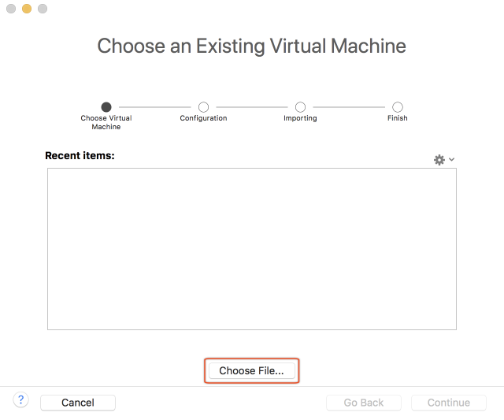Expand the chevron beside the gear icon

(x=452, y=160)
